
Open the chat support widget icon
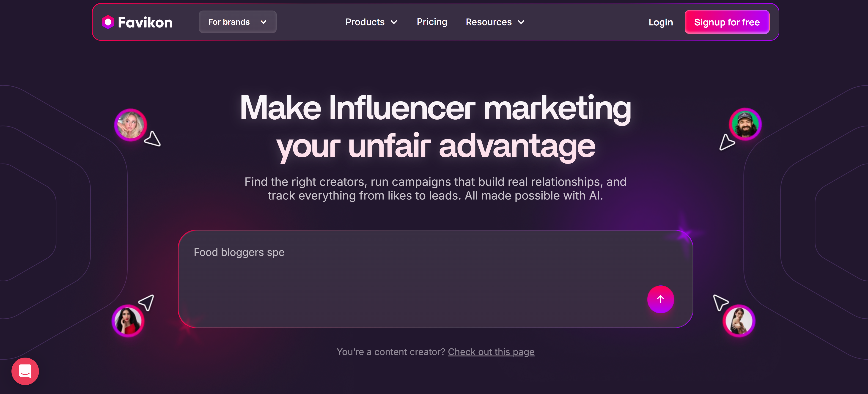pyautogui.click(x=25, y=371)
